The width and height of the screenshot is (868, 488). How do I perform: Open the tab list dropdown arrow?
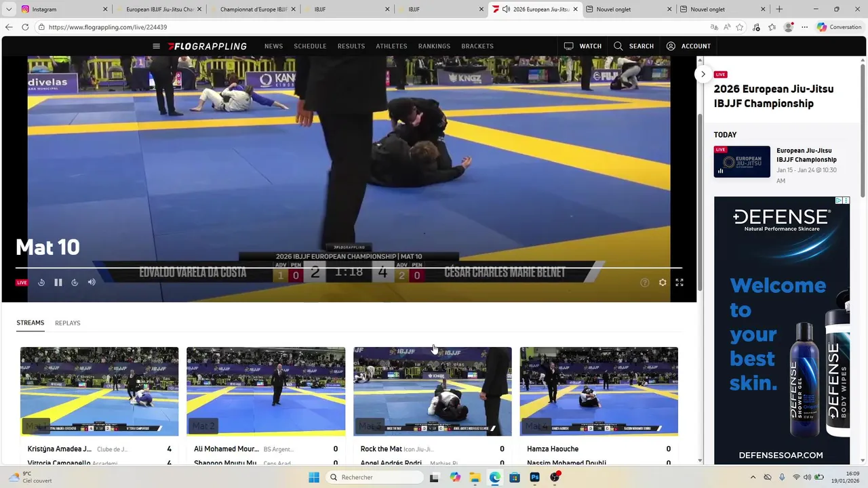8,9
